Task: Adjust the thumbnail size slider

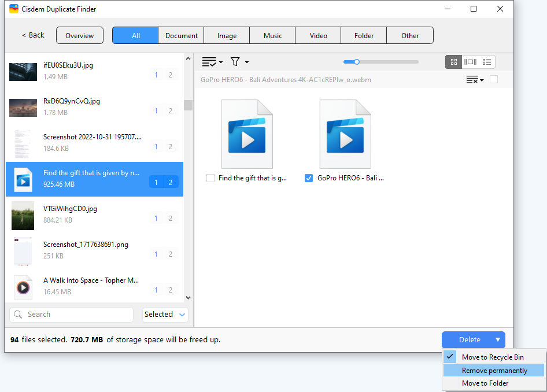Action: click(x=357, y=62)
